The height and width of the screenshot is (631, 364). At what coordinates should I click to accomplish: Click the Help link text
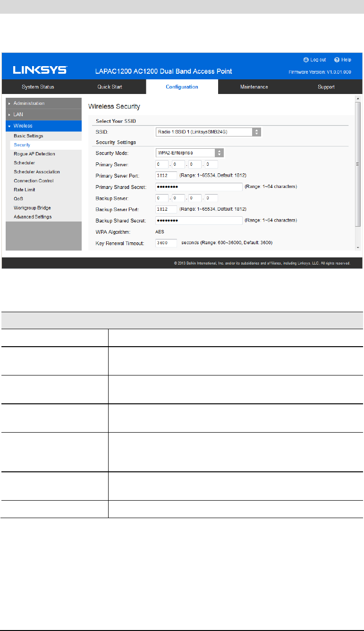pyautogui.click(x=346, y=60)
